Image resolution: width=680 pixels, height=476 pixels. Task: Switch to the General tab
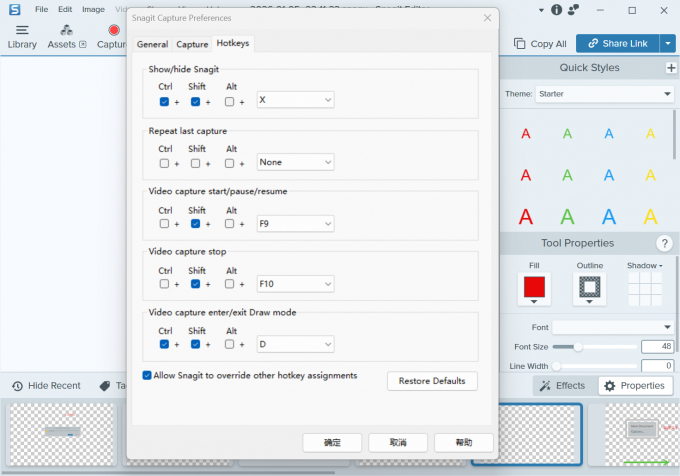152,45
